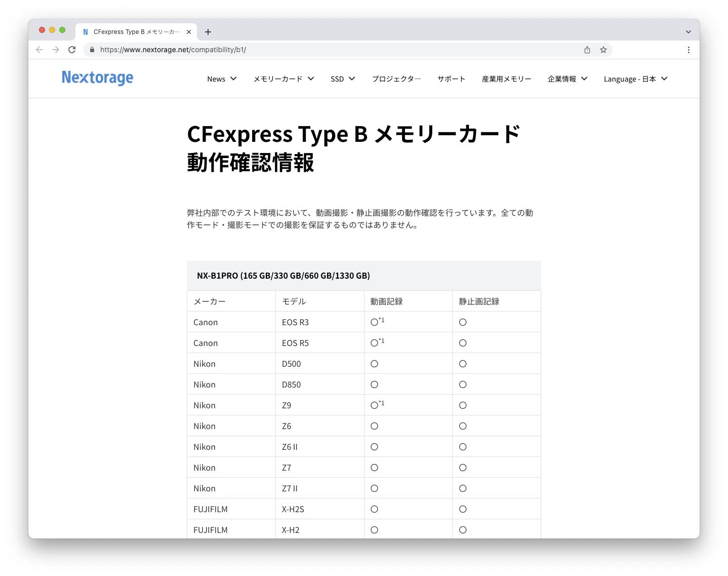Expand the Language - 日本 selector

pos(635,79)
